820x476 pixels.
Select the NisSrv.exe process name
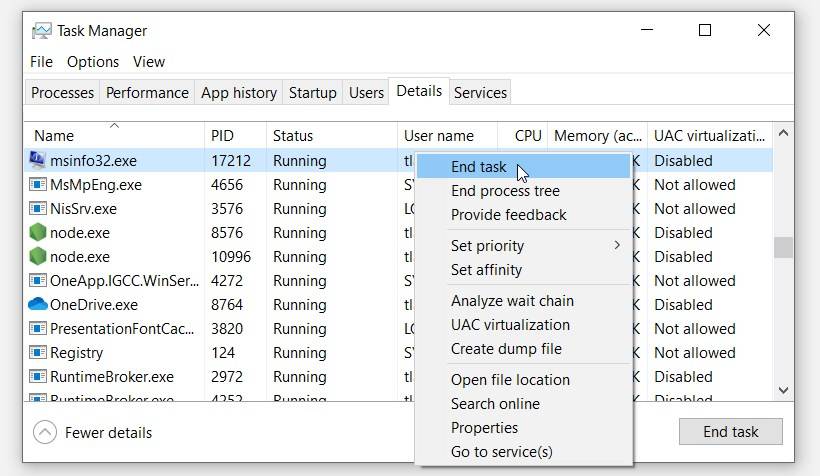point(83,209)
